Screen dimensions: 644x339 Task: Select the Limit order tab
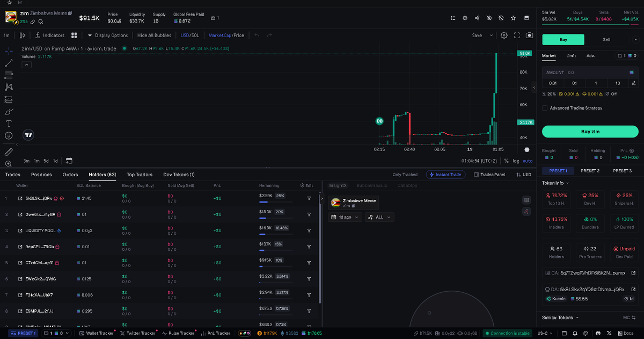tap(571, 55)
